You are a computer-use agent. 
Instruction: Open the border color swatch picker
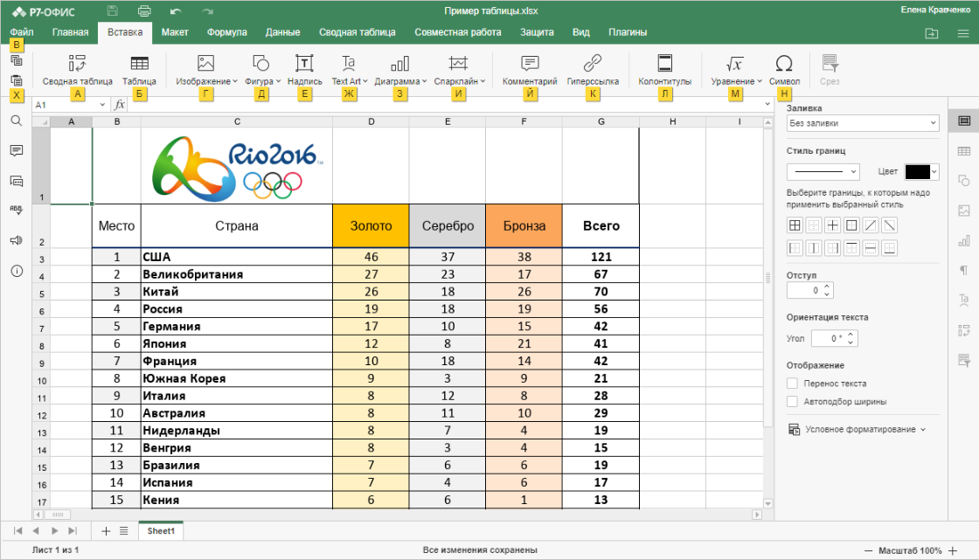[x=921, y=172]
